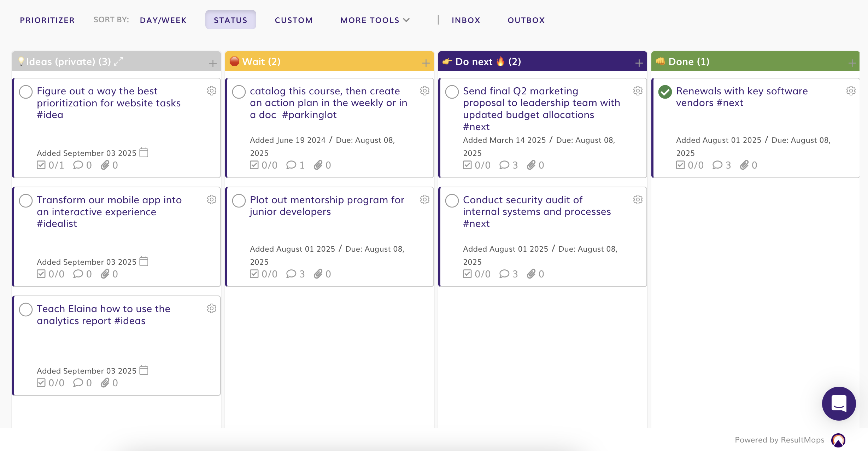Open settings gear on Renewals vendors card
This screenshot has height=451, width=868.
851,91
